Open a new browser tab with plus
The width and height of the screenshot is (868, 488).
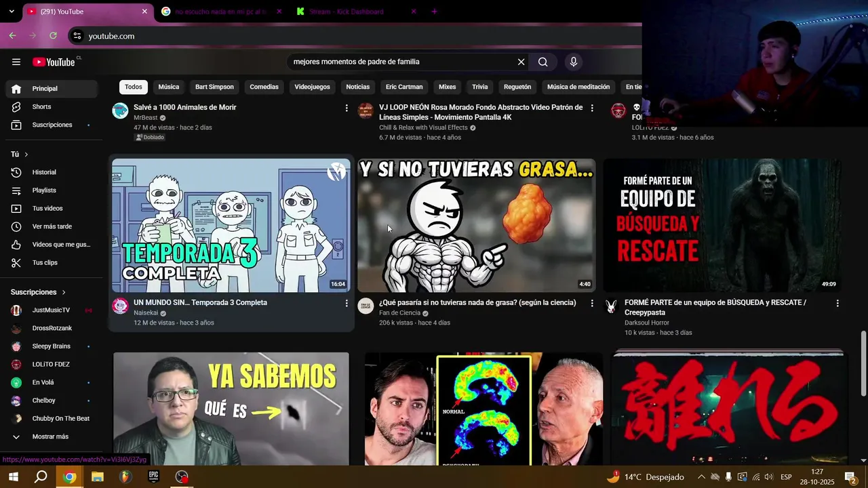(x=435, y=12)
